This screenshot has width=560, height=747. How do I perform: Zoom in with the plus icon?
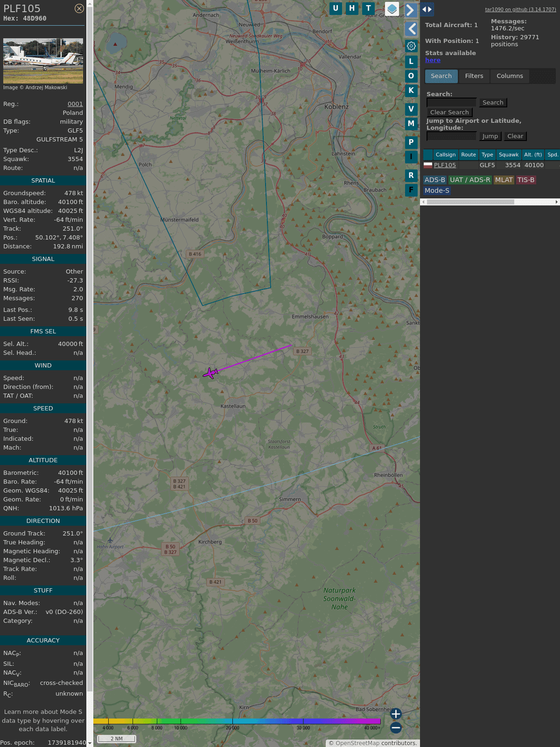tap(396, 714)
